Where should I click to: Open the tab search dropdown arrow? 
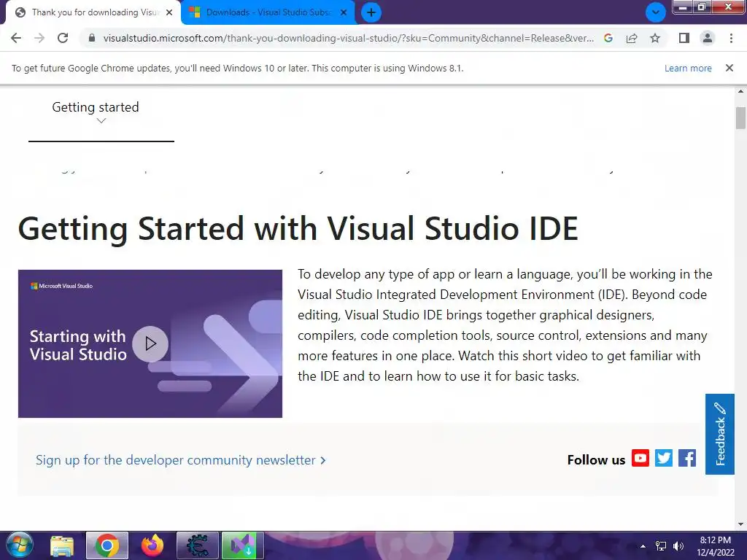pos(656,12)
